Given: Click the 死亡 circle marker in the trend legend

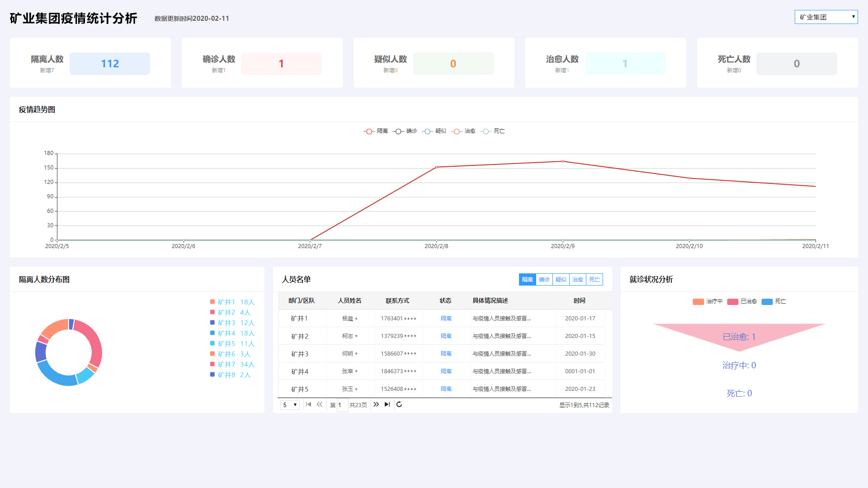Looking at the screenshot, I should point(486,131).
